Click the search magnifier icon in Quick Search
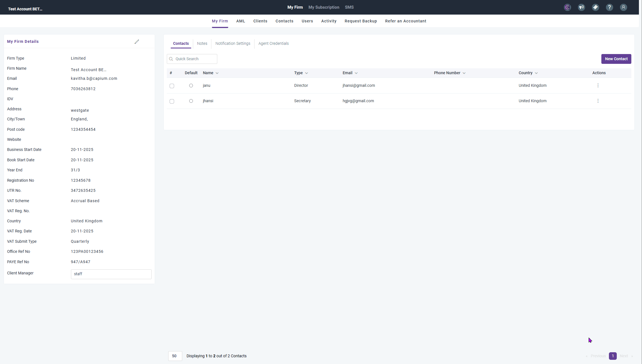The height and width of the screenshot is (364, 642). [171, 59]
